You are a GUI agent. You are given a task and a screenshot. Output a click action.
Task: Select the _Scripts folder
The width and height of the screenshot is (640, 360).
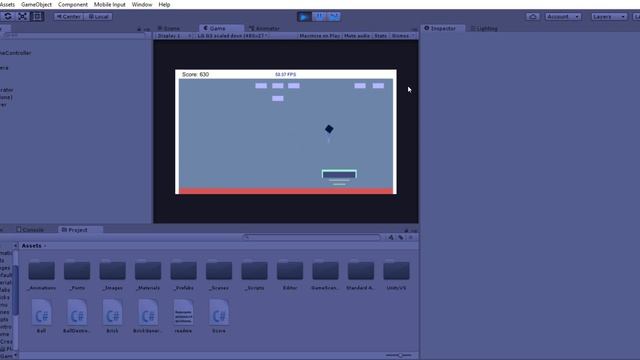(x=254, y=274)
